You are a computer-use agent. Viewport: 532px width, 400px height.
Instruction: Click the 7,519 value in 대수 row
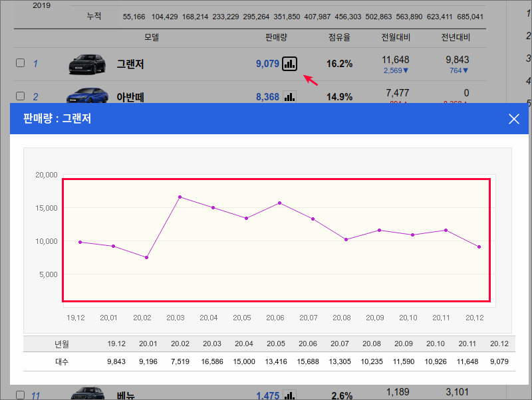pos(180,361)
